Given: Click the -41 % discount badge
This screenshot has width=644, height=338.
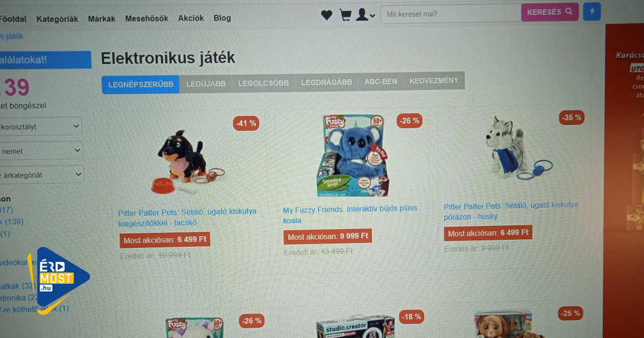Looking at the screenshot, I should (246, 123).
